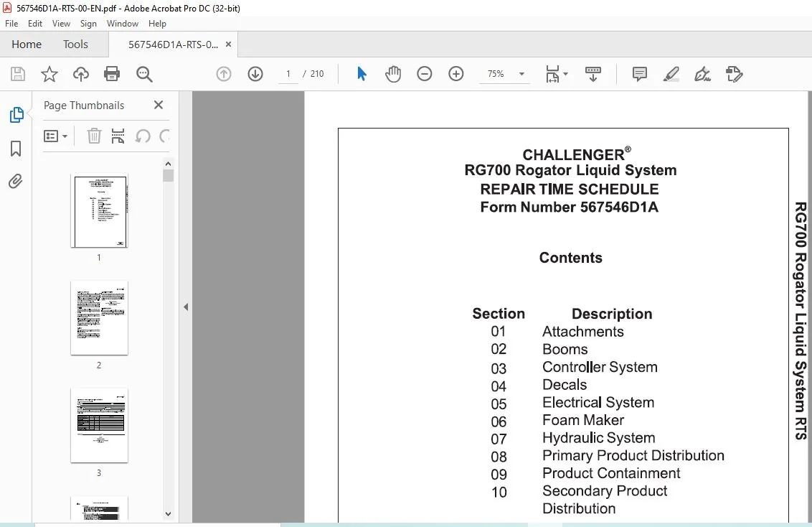Choose the Hand pan tool
Image resolution: width=812 pixels, height=527 pixels.
[393, 74]
